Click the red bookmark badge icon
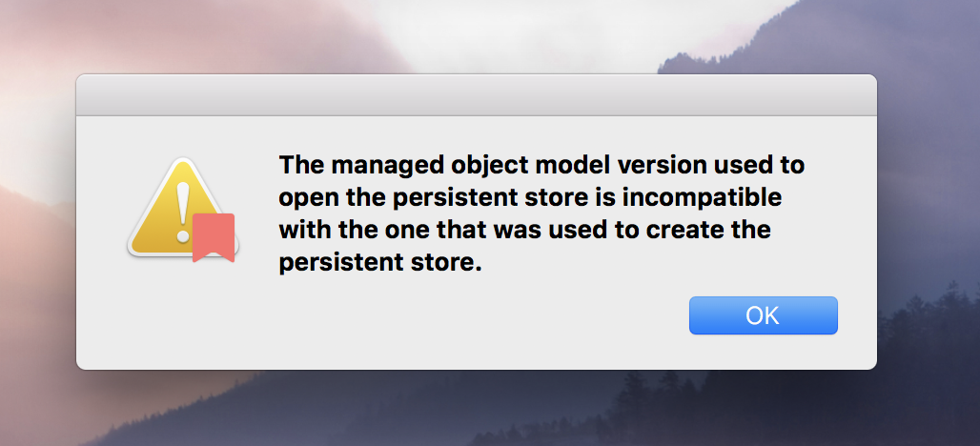This screenshot has height=446, width=980. pos(214,237)
